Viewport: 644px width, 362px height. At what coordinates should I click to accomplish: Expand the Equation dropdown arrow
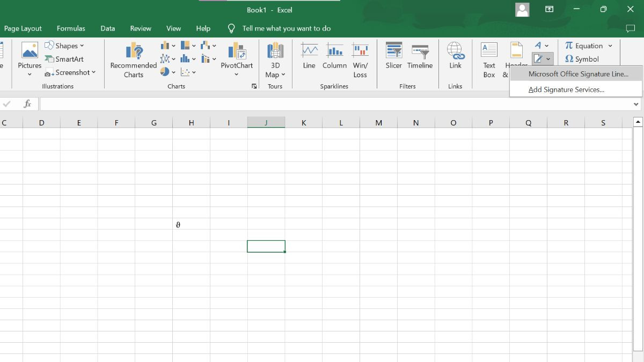610,46
